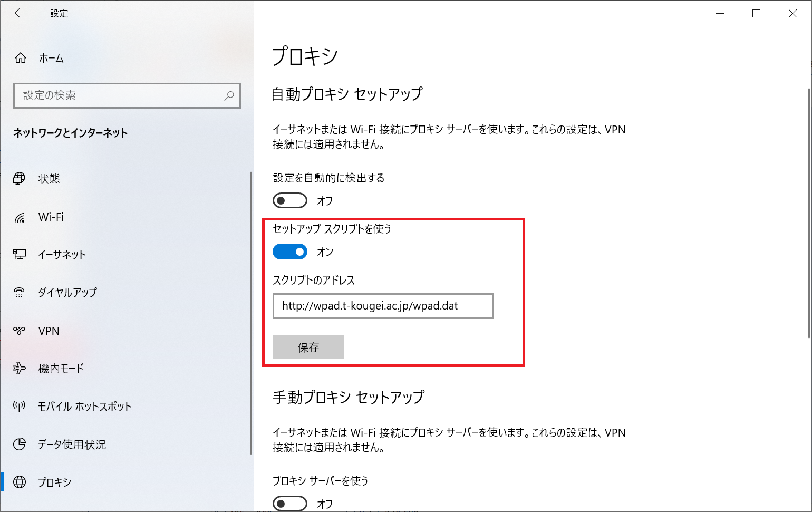Screen dimensions: 812x512
Task: Click the スクリプトのアドレス label
Action: point(314,280)
